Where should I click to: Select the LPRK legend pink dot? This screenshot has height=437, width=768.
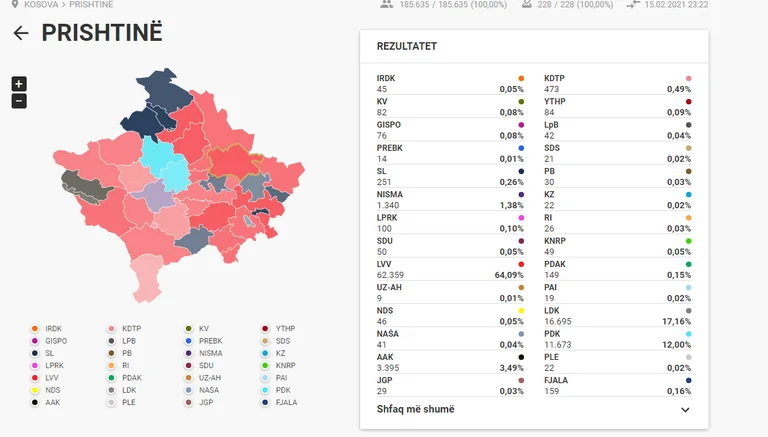[35, 365]
